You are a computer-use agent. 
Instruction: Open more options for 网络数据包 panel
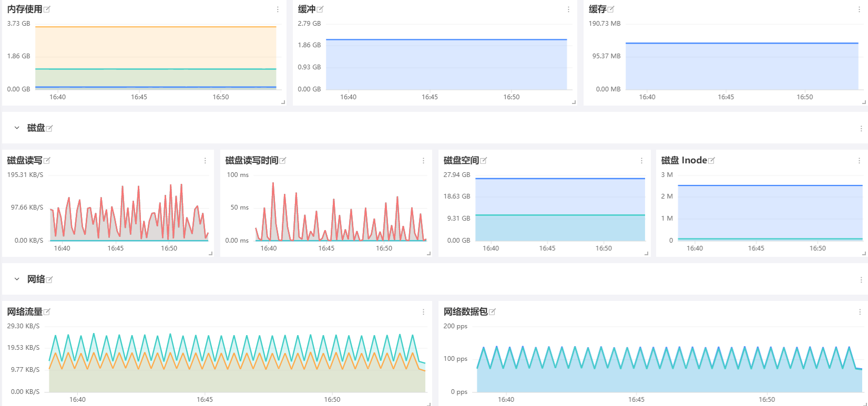[859, 312]
